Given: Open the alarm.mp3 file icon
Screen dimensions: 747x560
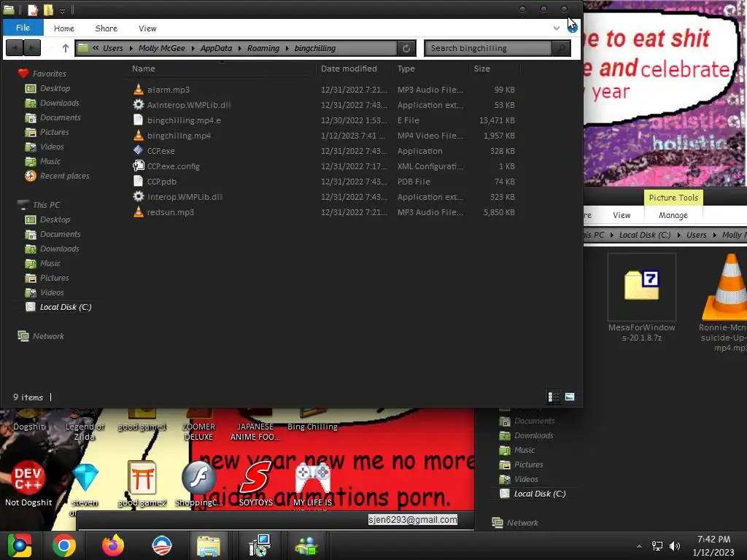Looking at the screenshot, I should 138,90.
